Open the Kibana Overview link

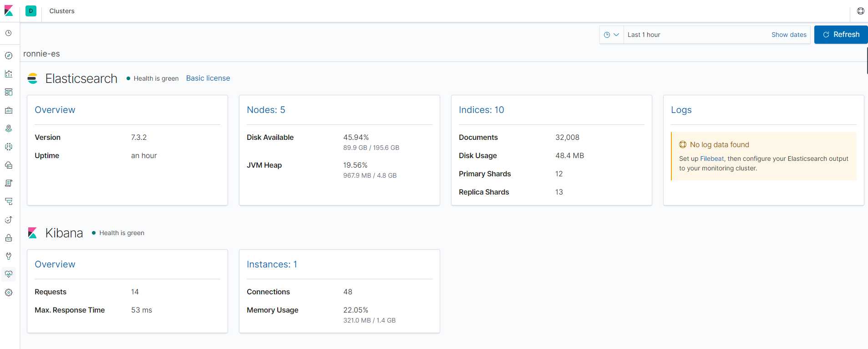click(x=55, y=264)
